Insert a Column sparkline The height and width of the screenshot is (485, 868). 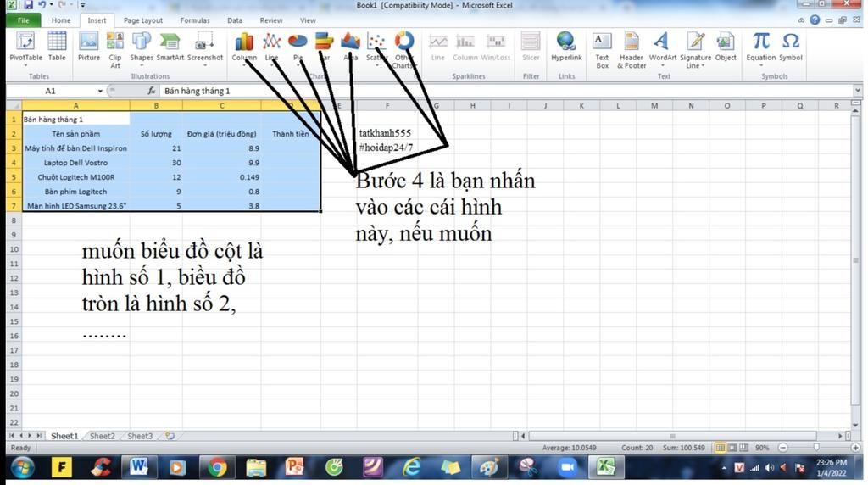[x=465, y=47]
